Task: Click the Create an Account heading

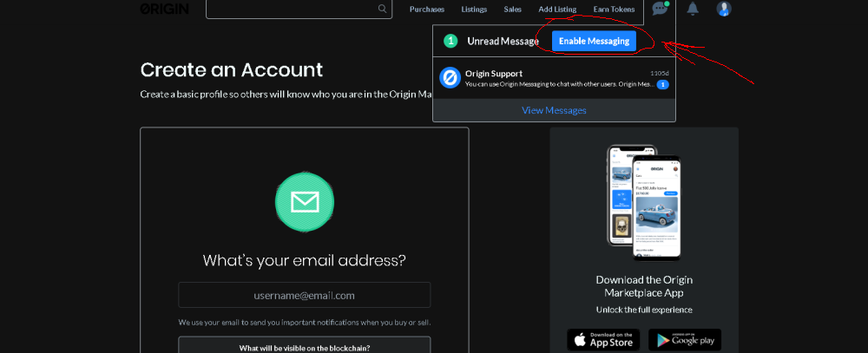Action: (232, 70)
